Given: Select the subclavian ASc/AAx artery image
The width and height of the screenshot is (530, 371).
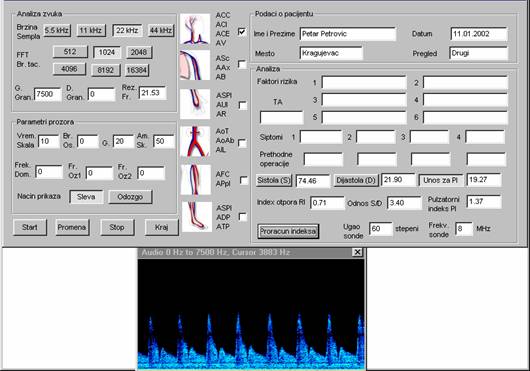Looking at the screenshot, I should click(x=195, y=66).
